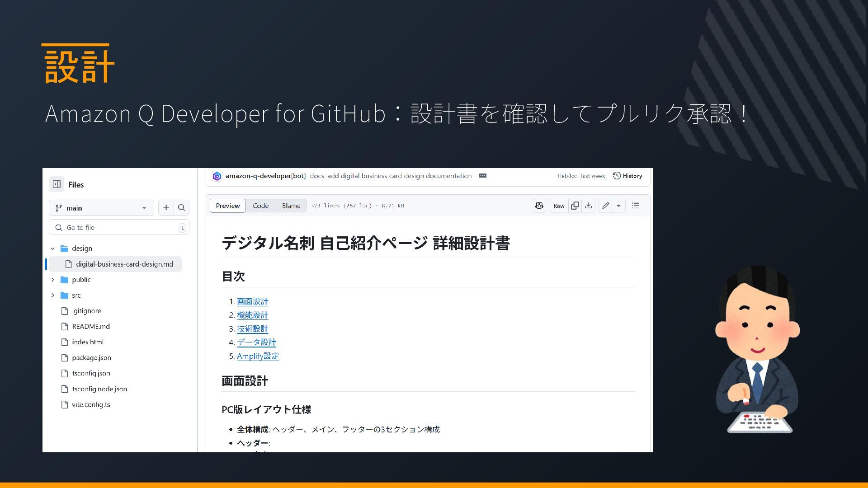Open the design folder
Image resolution: width=868 pixels, height=488 pixels.
[x=82, y=249]
